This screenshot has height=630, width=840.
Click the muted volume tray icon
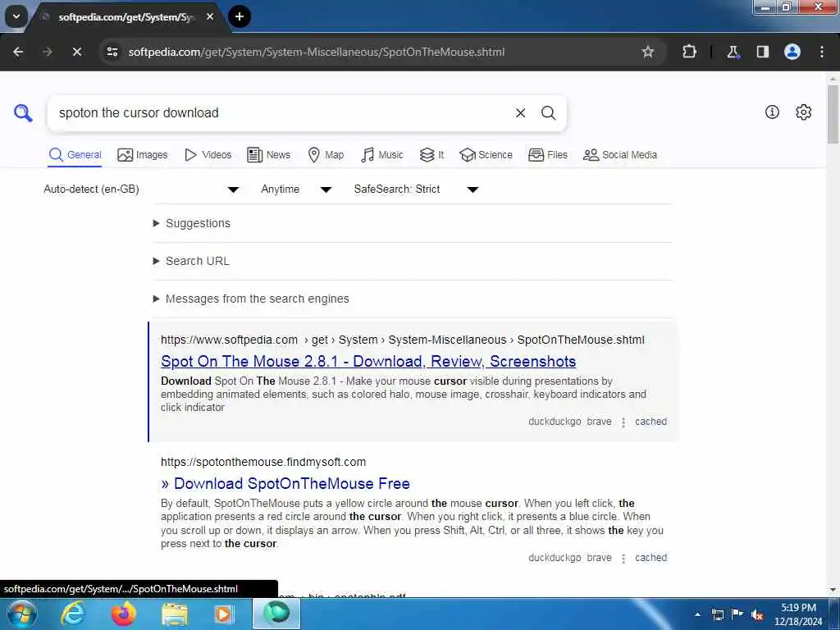757,614
